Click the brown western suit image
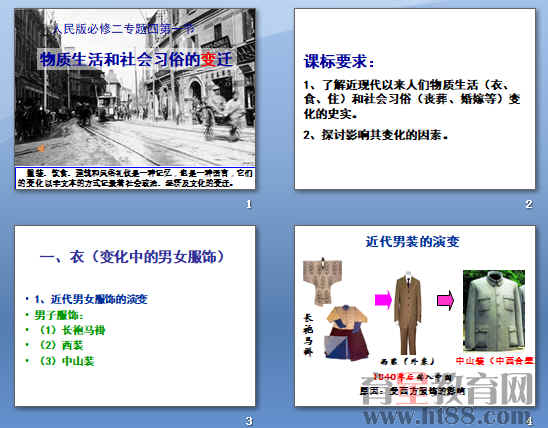The width and height of the screenshot is (548, 428). coord(408,313)
